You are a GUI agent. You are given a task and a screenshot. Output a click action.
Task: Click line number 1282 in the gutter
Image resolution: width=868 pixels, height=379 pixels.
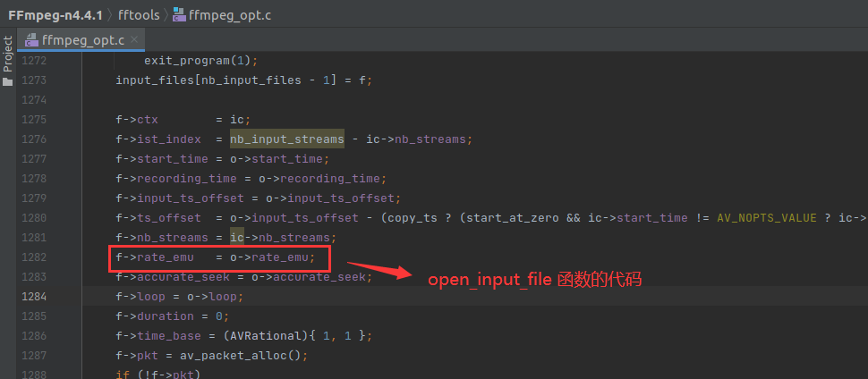point(34,257)
